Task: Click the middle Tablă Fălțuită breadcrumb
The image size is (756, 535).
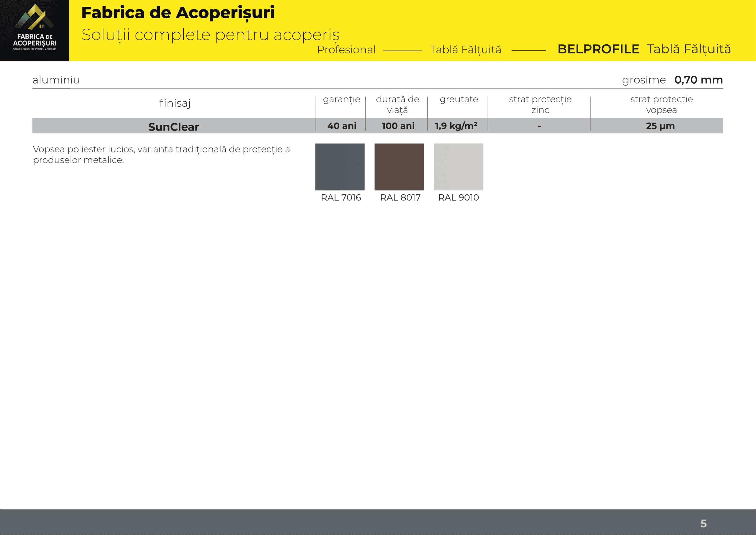Action: coord(465,50)
